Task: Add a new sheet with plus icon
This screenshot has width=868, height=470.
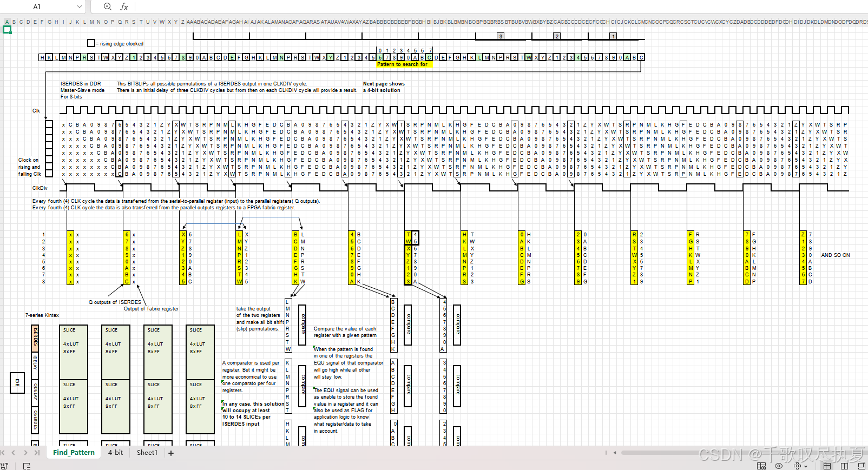Action: click(x=171, y=453)
